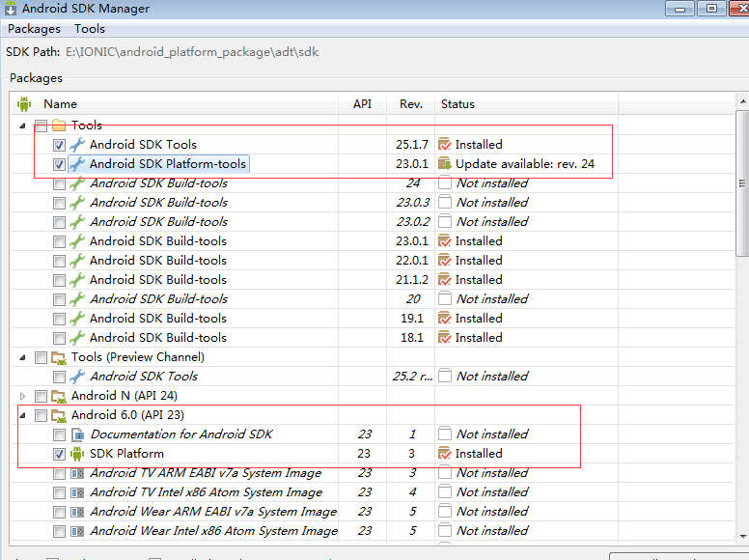Click Not installed status icon for Build-tools 24

click(x=445, y=183)
